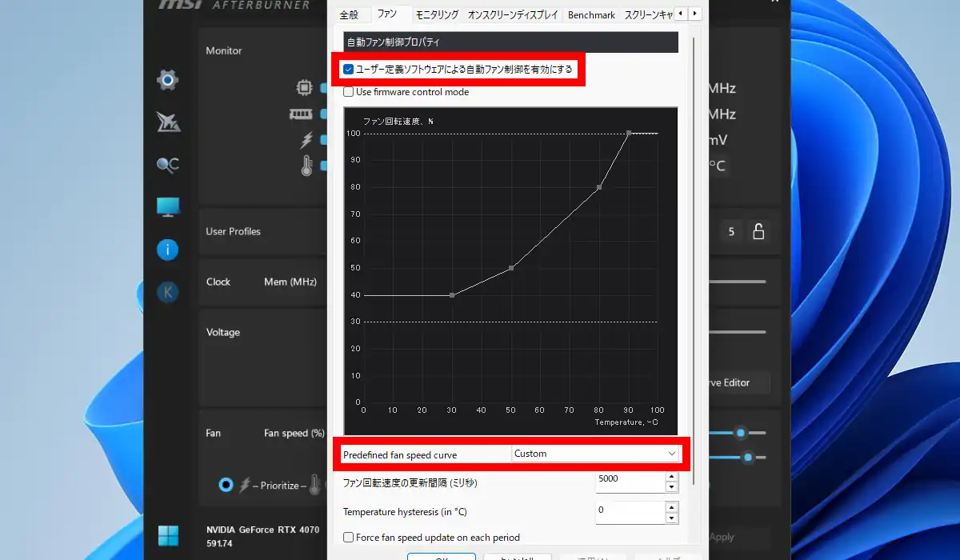The width and height of the screenshot is (960, 560).
Task: Open Afterburner settings gear icon
Action: click(167, 79)
